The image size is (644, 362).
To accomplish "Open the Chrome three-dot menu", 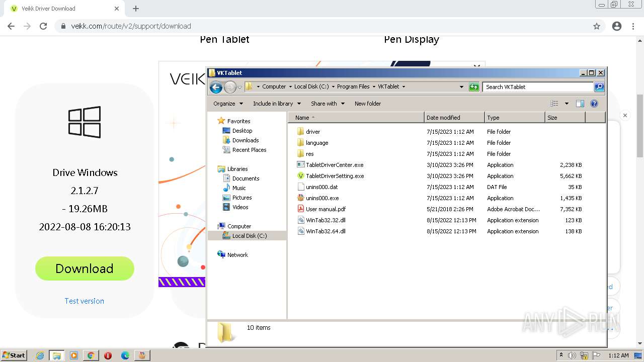I will click(633, 26).
